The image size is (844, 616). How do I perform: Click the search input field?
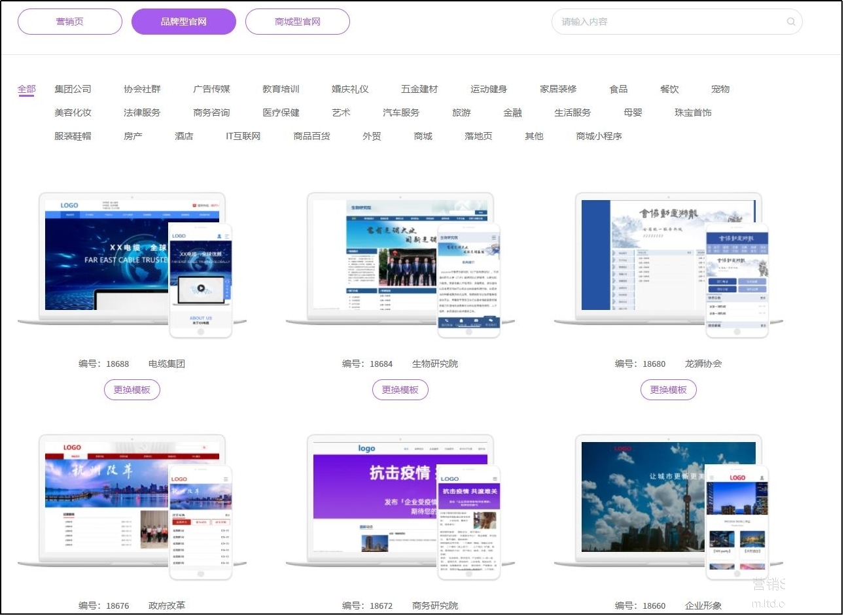(x=667, y=22)
